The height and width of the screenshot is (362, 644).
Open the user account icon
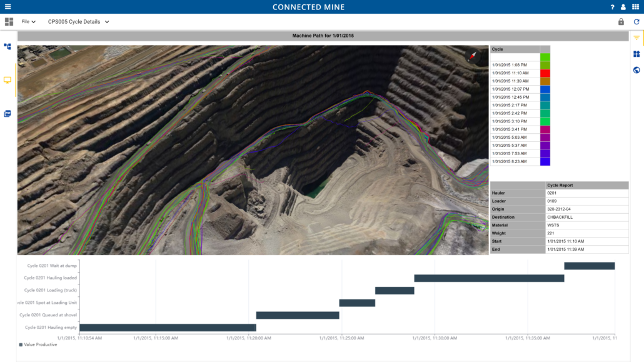coord(623,7)
